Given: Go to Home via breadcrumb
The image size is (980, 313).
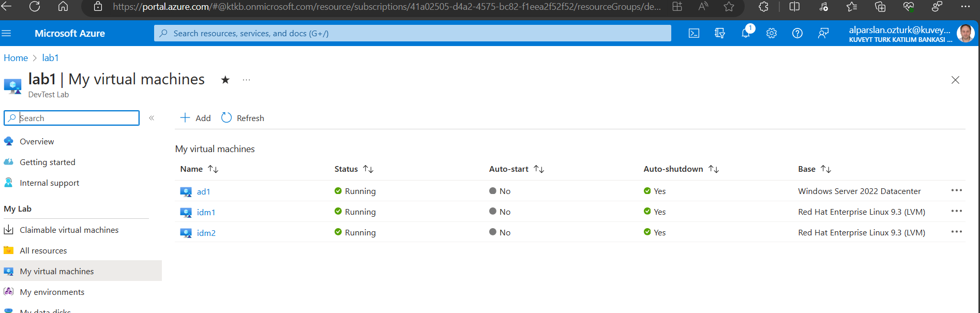Looking at the screenshot, I should point(16,58).
